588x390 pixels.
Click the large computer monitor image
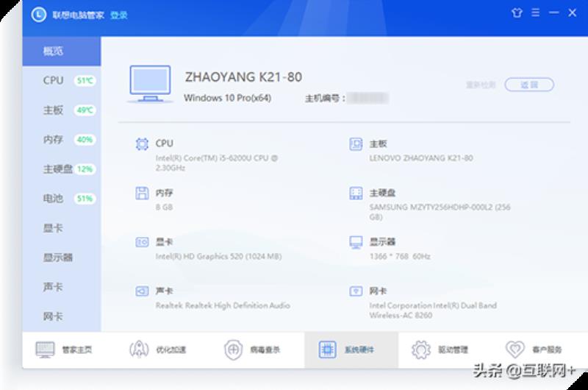coord(152,84)
